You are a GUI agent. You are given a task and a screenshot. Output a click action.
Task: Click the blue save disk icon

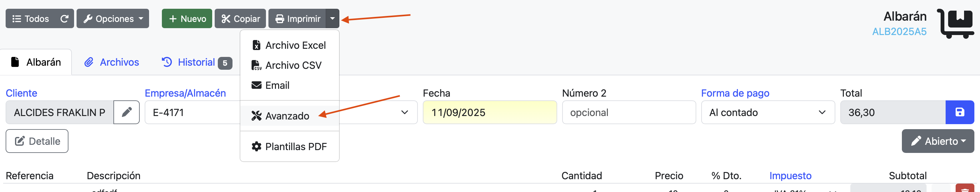coord(959,112)
